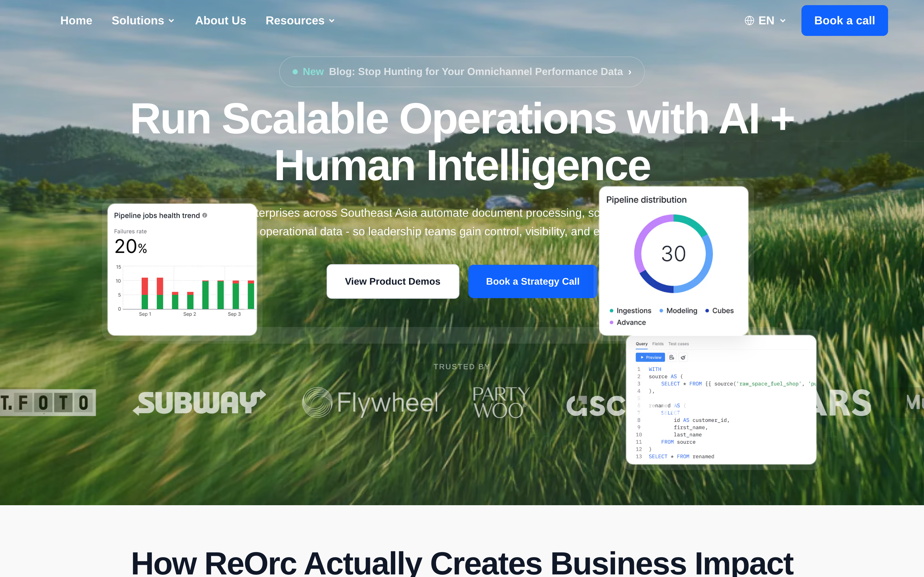Click the globe language icon
Screen dimensions: 924x577
click(749, 21)
